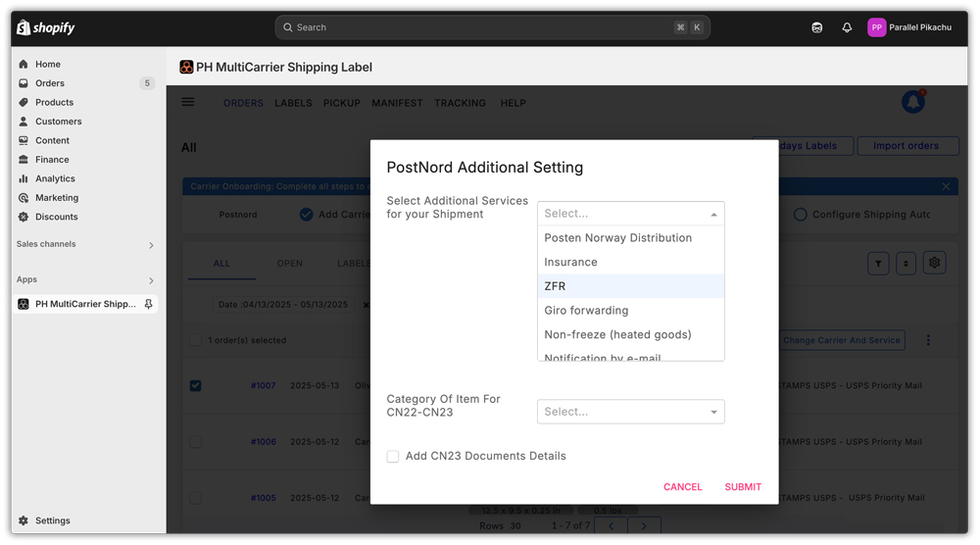Screen dimensions: 980x545
Task: Open the MANIFEST nav tab
Action: (x=397, y=103)
